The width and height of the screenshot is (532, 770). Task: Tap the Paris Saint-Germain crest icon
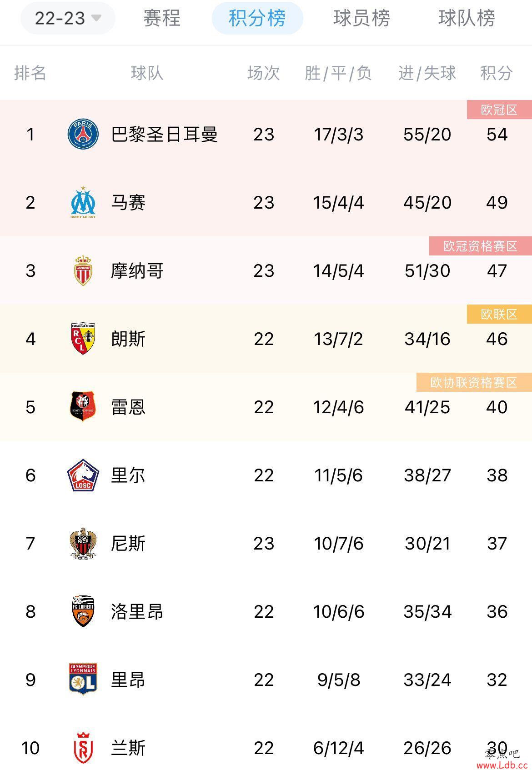pyautogui.click(x=83, y=134)
